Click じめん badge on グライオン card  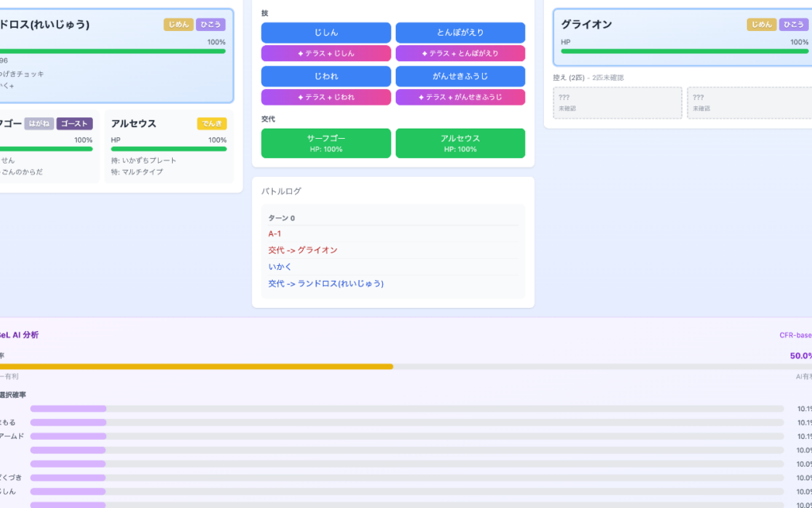point(761,25)
